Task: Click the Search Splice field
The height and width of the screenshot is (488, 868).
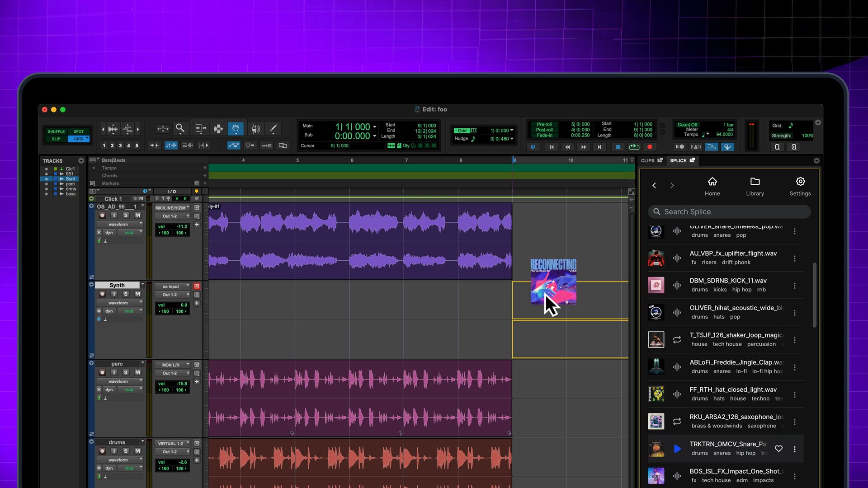Action: click(729, 211)
